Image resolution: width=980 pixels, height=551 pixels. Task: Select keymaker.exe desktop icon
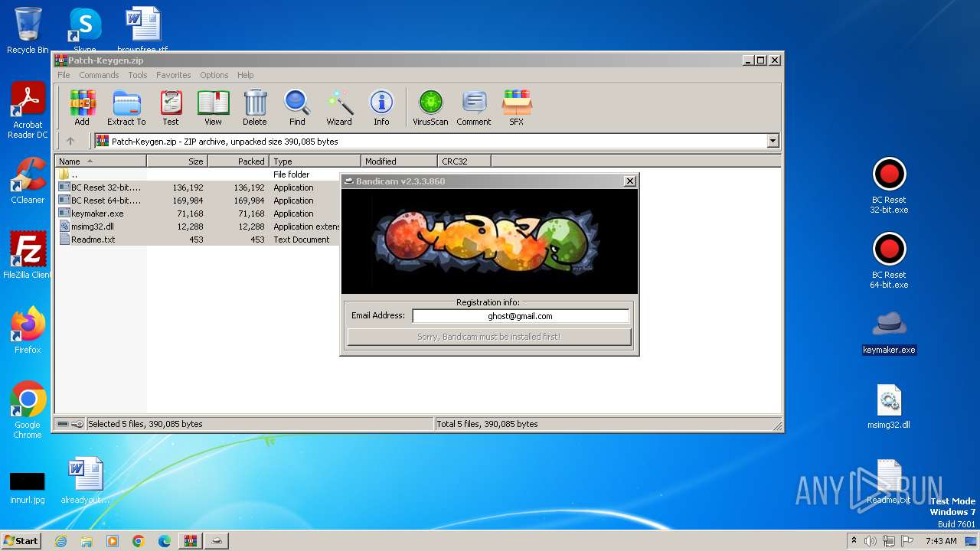(889, 332)
